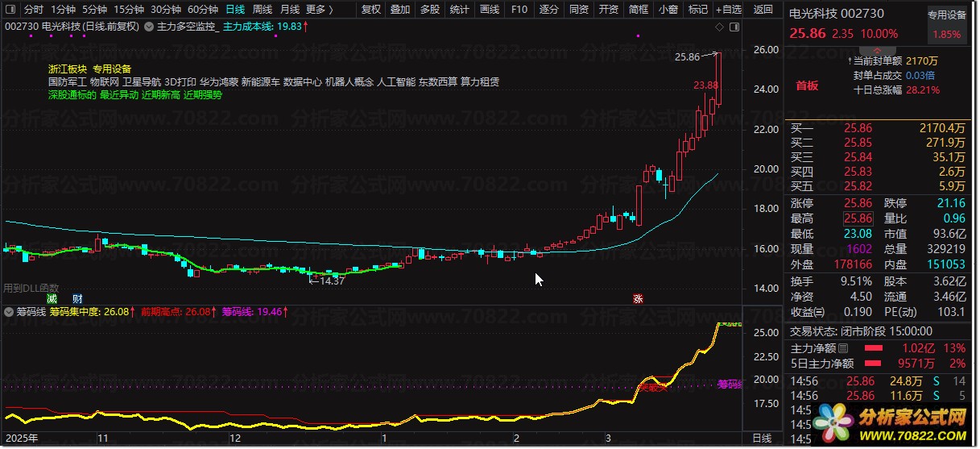
Task: Click 深股通标的 tag
Action: [72, 94]
